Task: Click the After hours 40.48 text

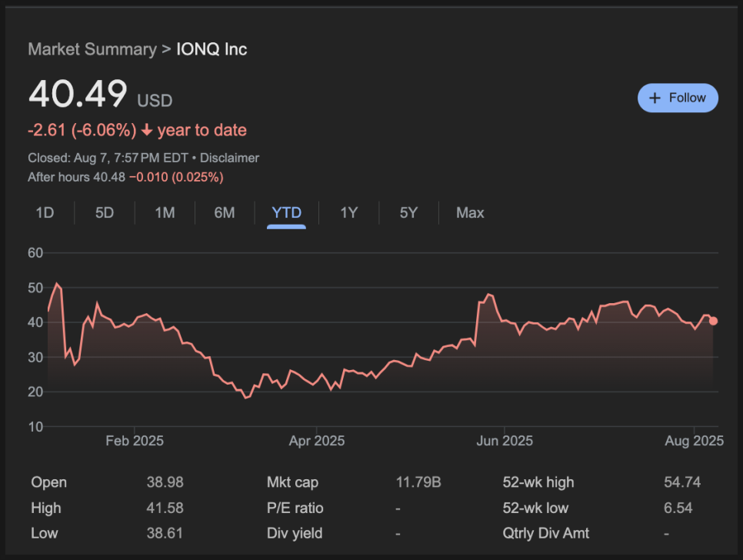Action: (x=77, y=177)
